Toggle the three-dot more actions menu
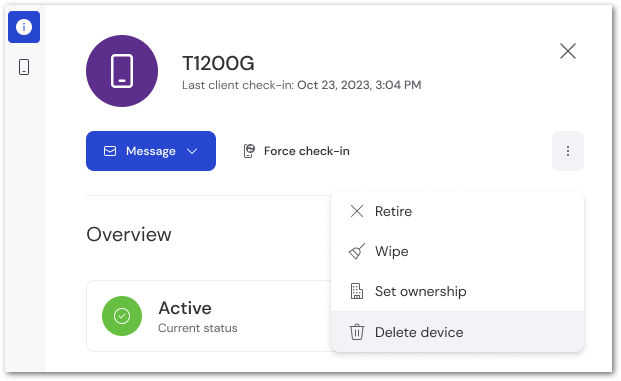621x381 pixels. (x=568, y=151)
